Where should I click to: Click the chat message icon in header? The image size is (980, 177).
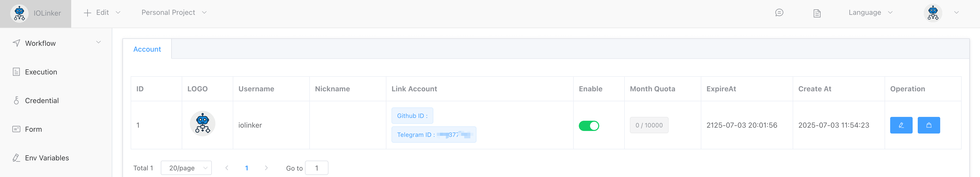[x=779, y=13]
